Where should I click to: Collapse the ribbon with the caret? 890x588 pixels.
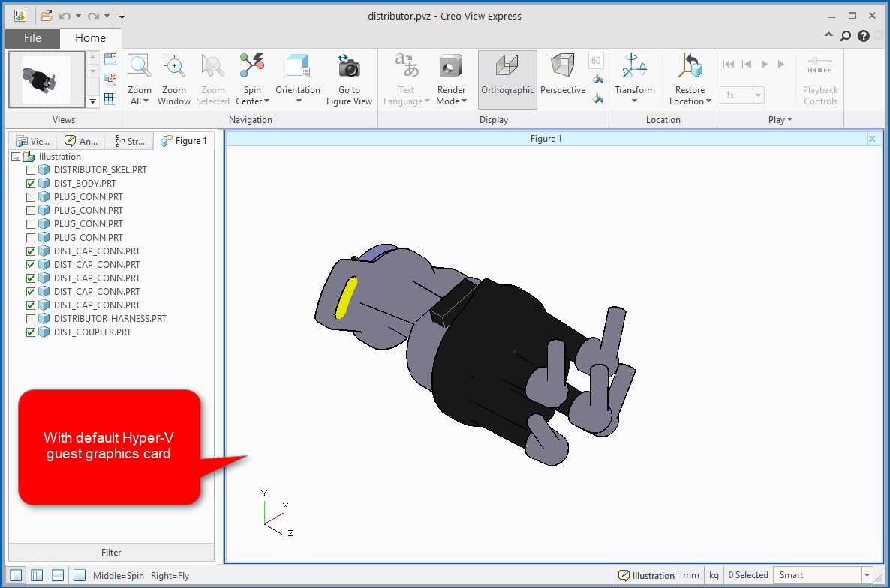coord(828,35)
